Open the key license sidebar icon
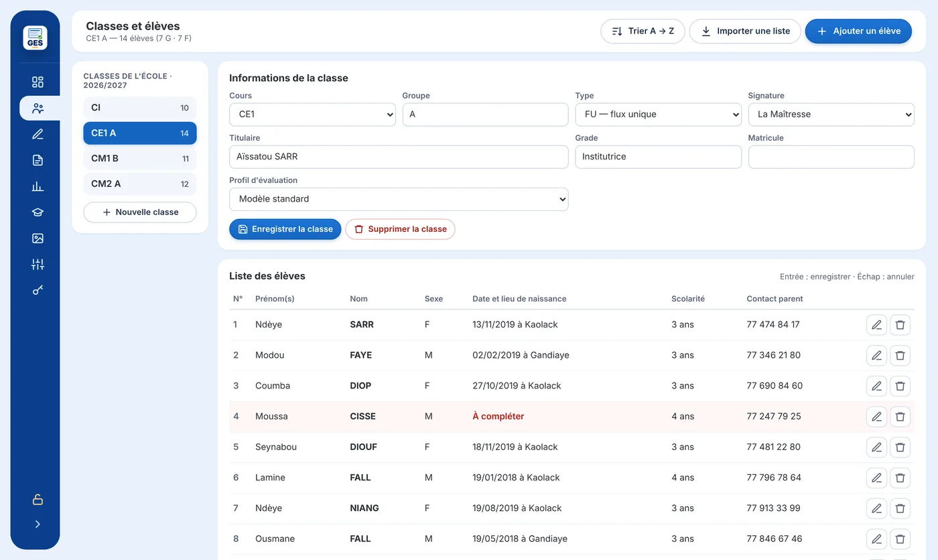The height and width of the screenshot is (560, 938). pos(38,291)
